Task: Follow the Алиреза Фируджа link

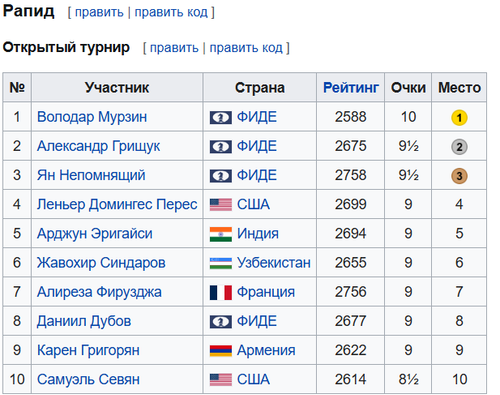Action: point(99,292)
